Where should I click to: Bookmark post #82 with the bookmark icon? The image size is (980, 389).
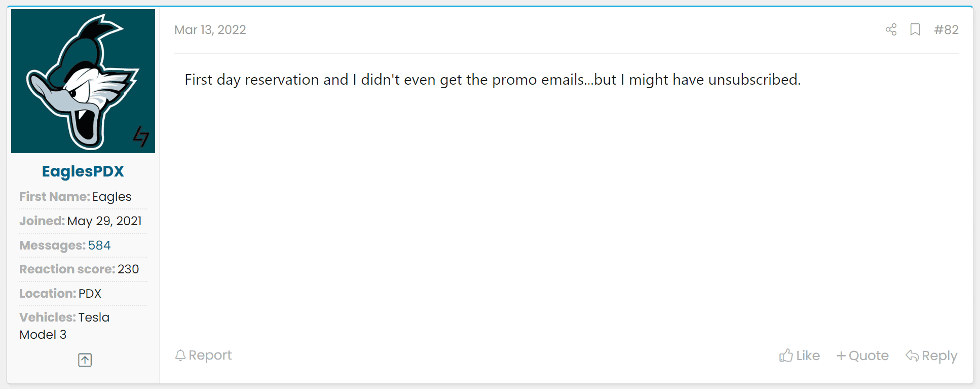click(915, 29)
